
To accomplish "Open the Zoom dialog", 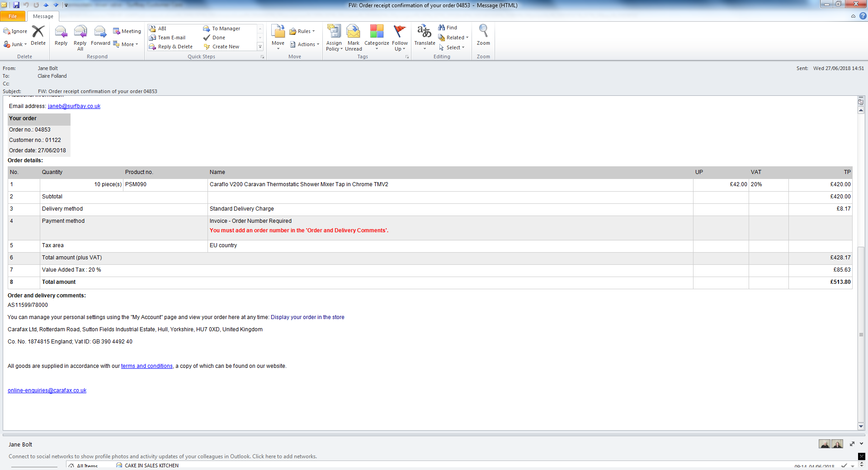I will coord(483,36).
